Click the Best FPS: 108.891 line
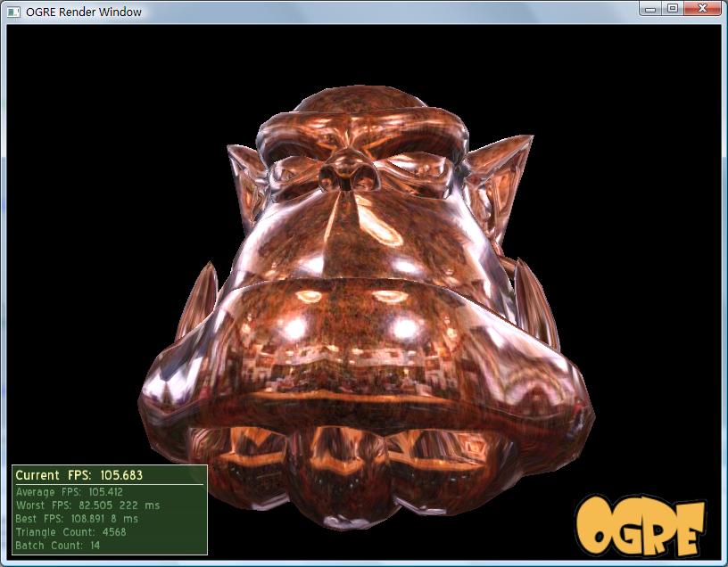 77,519
